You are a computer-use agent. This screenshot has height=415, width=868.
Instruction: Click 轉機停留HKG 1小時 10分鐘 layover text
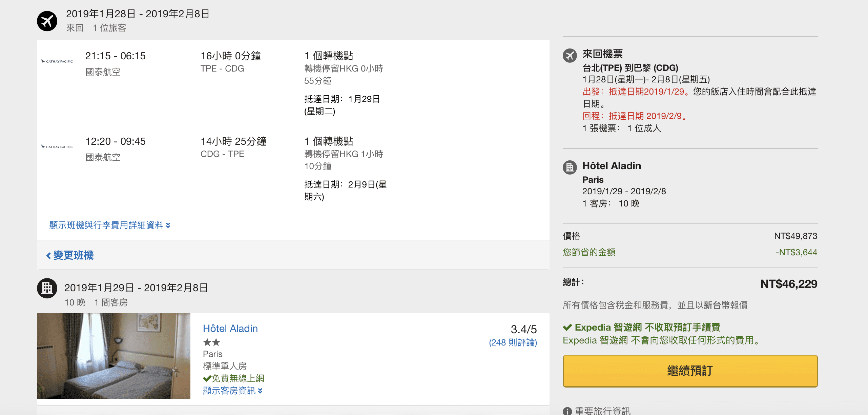click(344, 160)
